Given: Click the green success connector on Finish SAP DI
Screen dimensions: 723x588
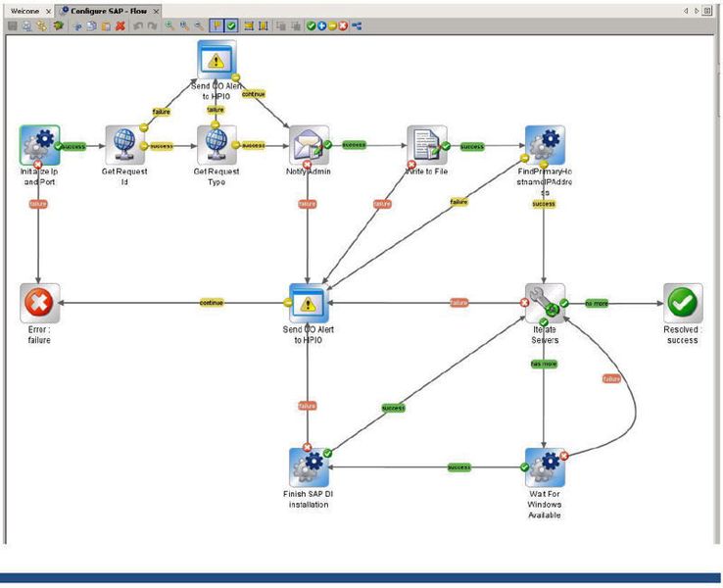Looking at the screenshot, I should 327,454.
